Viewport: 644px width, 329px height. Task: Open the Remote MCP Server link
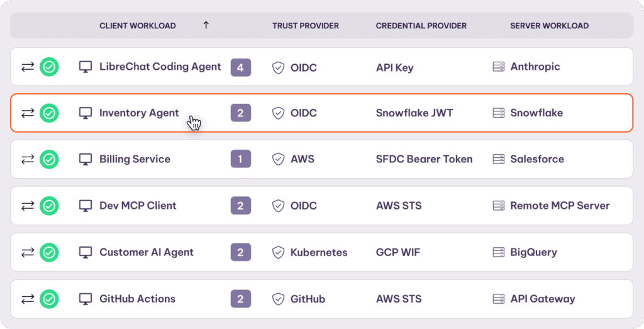(x=560, y=206)
